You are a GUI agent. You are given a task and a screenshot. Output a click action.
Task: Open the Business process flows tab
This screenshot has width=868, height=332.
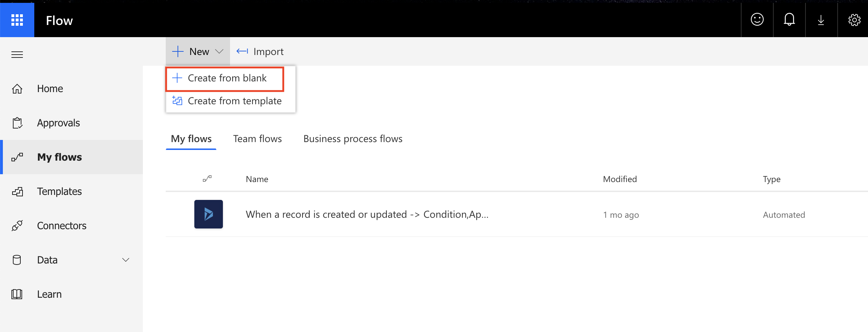pyautogui.click(x=353, y=139)
